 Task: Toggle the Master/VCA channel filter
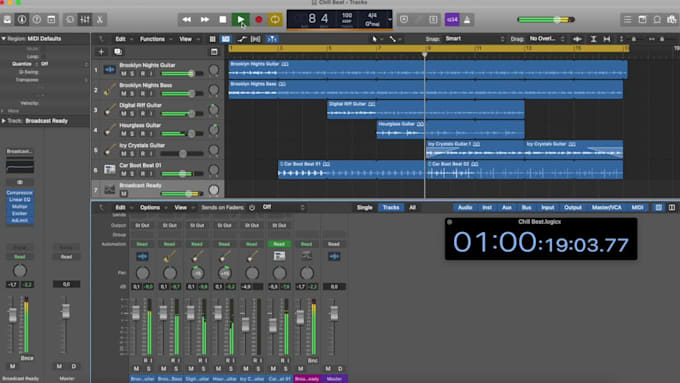(x=606, y=208)
